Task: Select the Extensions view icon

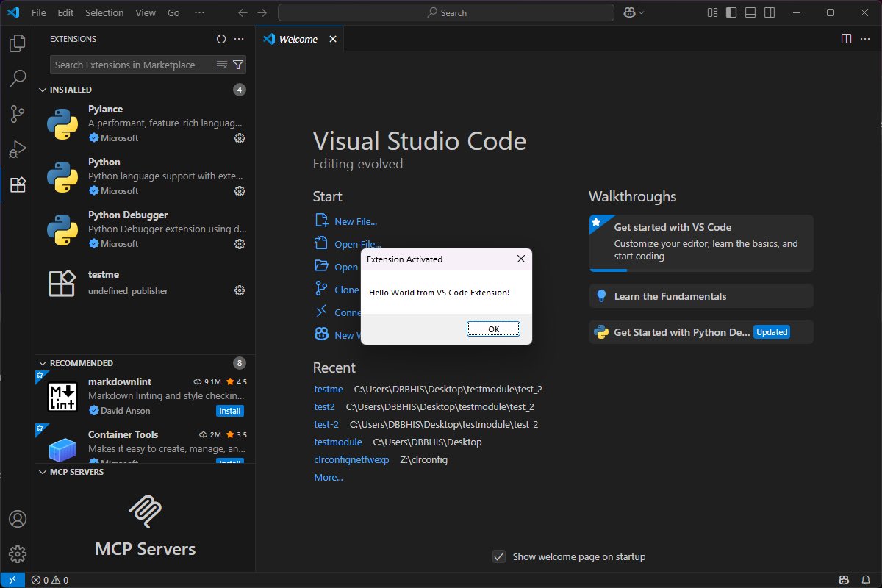Action: pyautogui.click(x=18, y=184)
